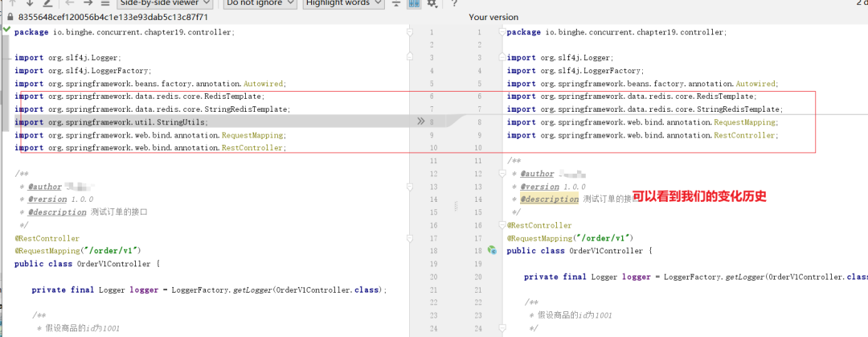Open the Highlight words dropdown
The width and height of the screenshot is (868, 337).
point(343,3)
